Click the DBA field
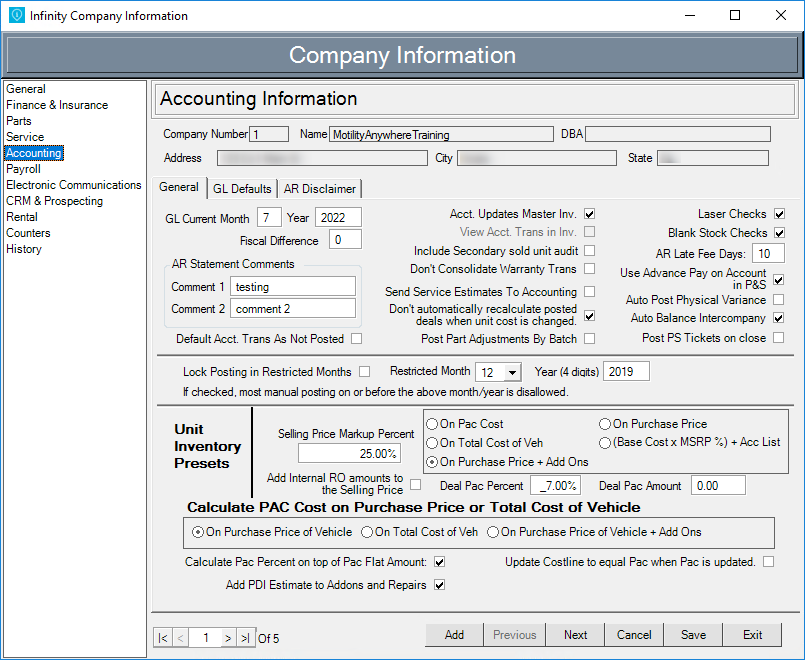Image resolution: width=805 pixels, height=660 pixels. 678,134
